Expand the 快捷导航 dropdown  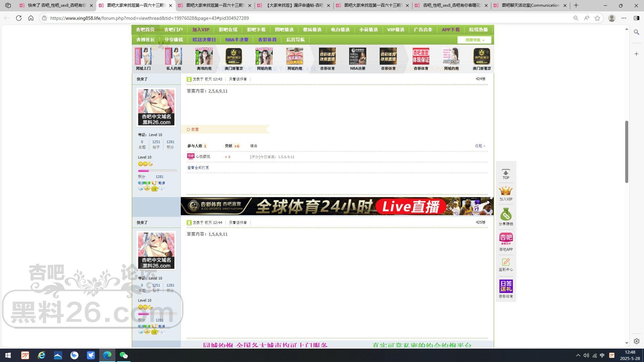click(x=474, y=40)
